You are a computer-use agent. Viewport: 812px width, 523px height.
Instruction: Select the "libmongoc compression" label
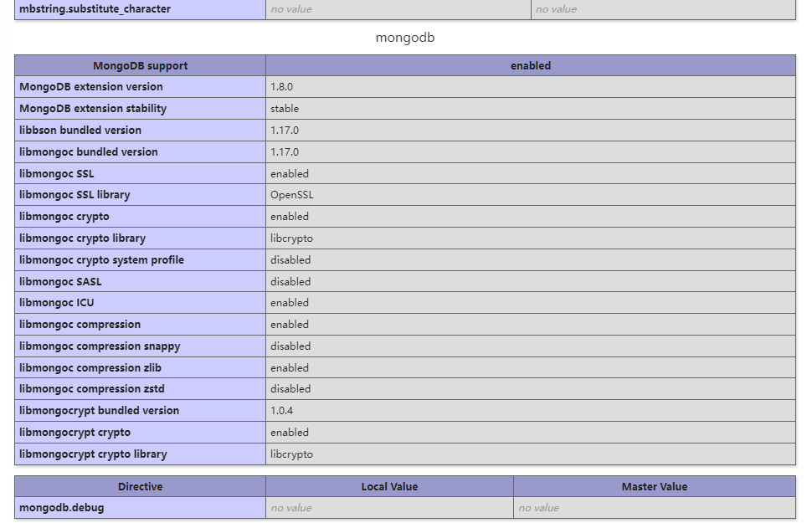80,325
